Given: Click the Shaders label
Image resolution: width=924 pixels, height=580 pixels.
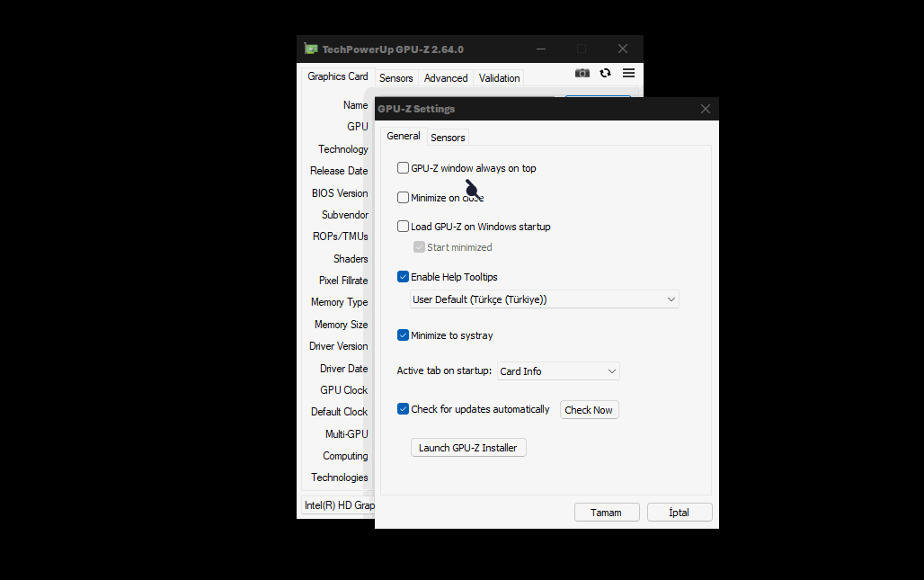Looking at the screenshot, I should (350, 259).
